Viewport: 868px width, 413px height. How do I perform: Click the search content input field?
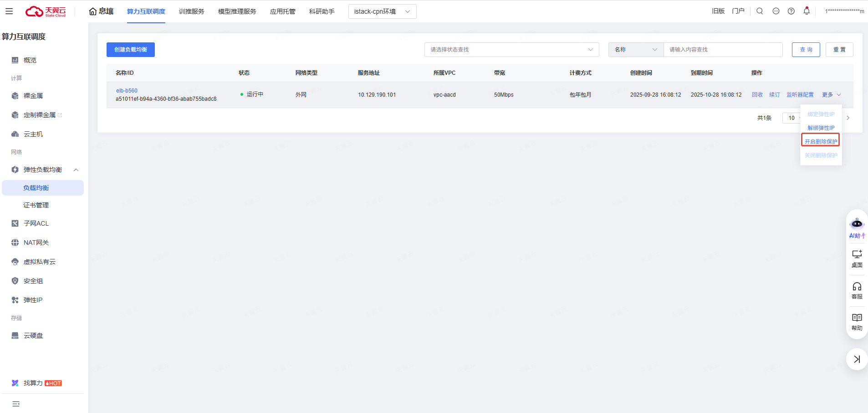click(723, 50)
